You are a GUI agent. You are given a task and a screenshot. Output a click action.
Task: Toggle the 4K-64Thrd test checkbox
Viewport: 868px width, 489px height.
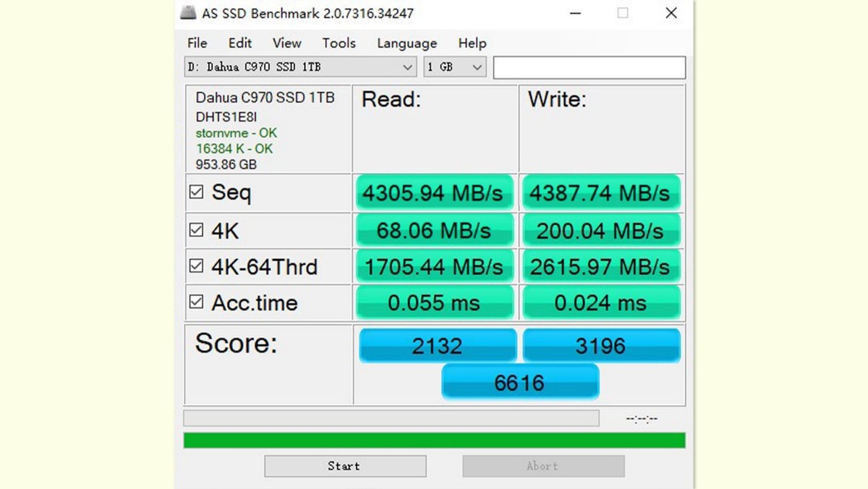pyautogui.click(x=196, y=266)
